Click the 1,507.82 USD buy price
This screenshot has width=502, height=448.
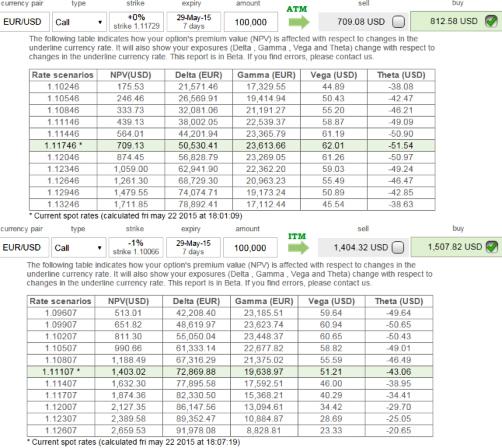(x=455, y=247)
